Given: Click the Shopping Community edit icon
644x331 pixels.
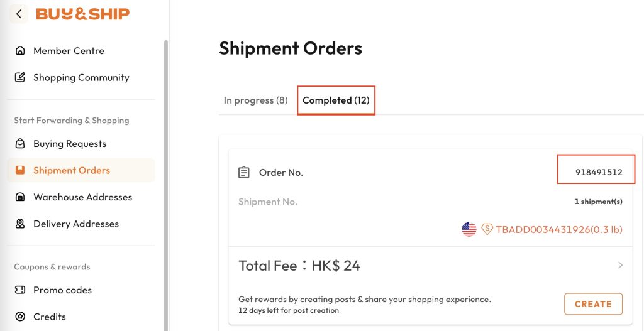Looking at the screenshot, I should (20, 78).
